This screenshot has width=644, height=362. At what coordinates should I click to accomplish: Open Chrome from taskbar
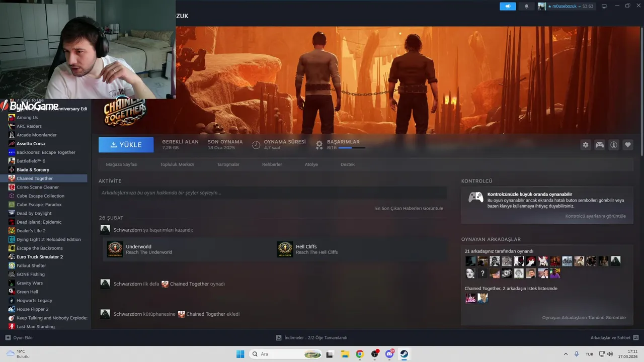pos(360,354)
